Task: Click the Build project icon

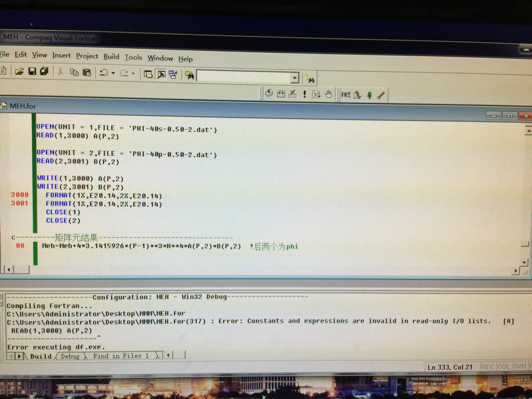Action: click(281, 94)
